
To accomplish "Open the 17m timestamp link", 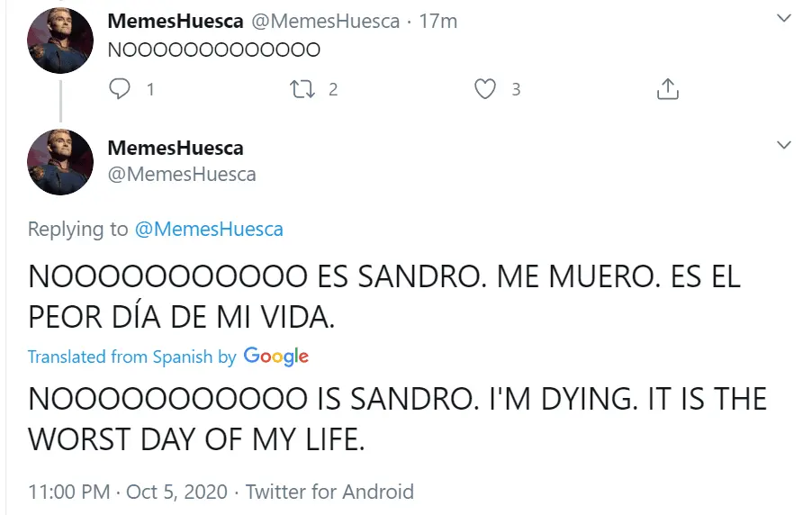I will tap(438, 21).
